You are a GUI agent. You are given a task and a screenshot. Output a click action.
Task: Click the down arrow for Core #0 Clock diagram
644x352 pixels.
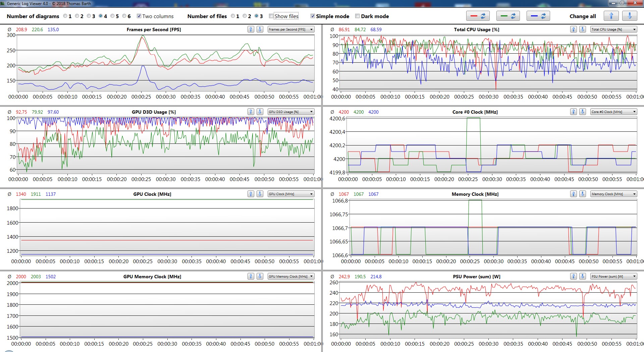click(583, 112)
